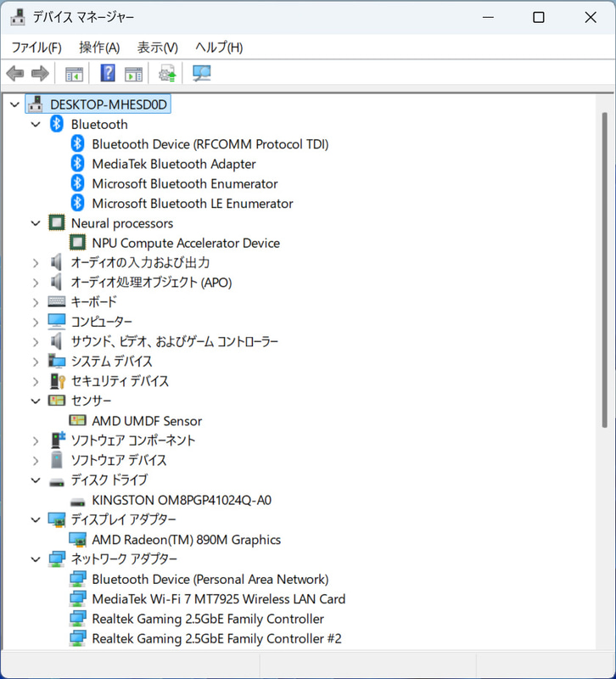Click the AMD UMDF Sensor icon
616x679 pixels.
(77, 420)
